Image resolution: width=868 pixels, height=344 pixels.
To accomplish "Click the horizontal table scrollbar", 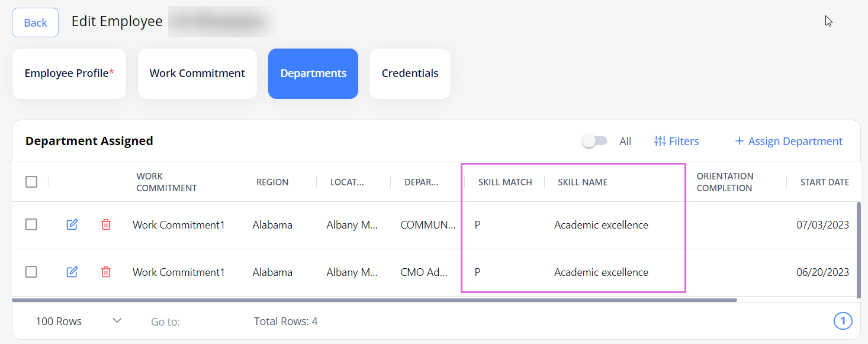I will click(374, 300).
